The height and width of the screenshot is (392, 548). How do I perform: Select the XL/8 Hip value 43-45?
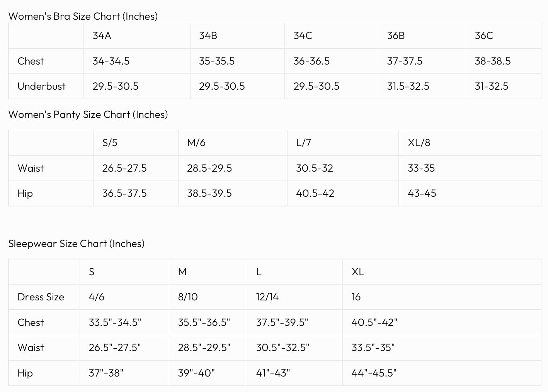coord(422,193)
